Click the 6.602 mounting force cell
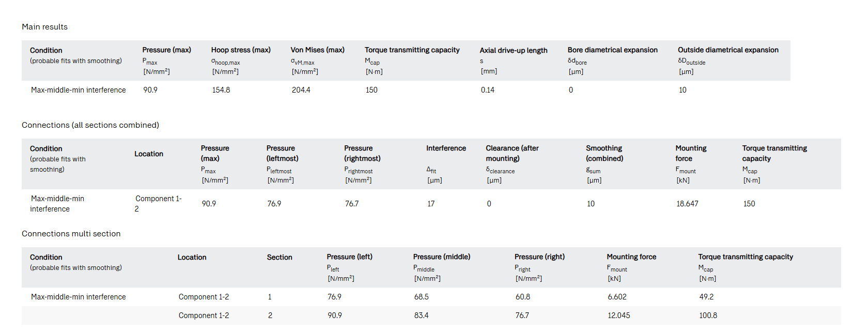The width and height of the screenshot is (868, 331). [617, 297]
